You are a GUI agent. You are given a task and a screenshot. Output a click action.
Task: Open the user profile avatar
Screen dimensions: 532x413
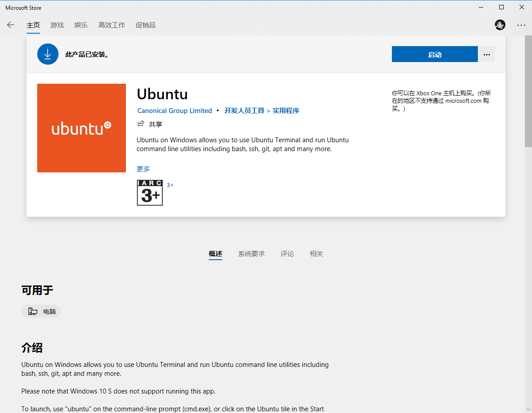pos(500,25)
